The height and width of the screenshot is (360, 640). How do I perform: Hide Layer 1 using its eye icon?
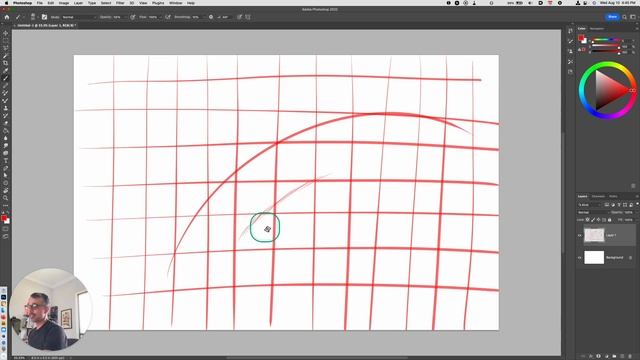pos(580,236)
